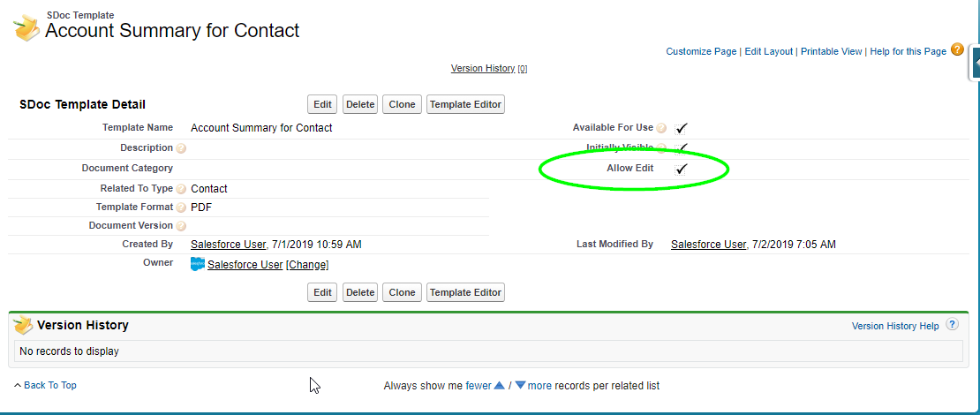Toggle the Available For Use checkmark
Image resolution: width=980 pixels, height=415 pixels.
(x=682, y=128)
